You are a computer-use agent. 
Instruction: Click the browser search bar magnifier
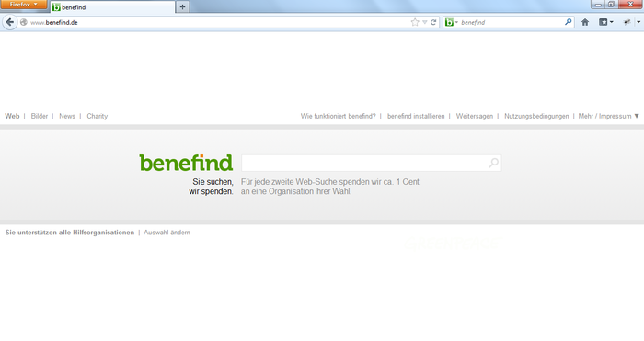pyautogui.click(x=569, y=22)
